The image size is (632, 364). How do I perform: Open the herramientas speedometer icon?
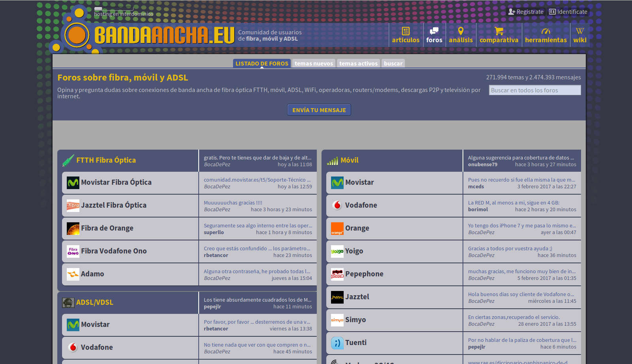546,31
